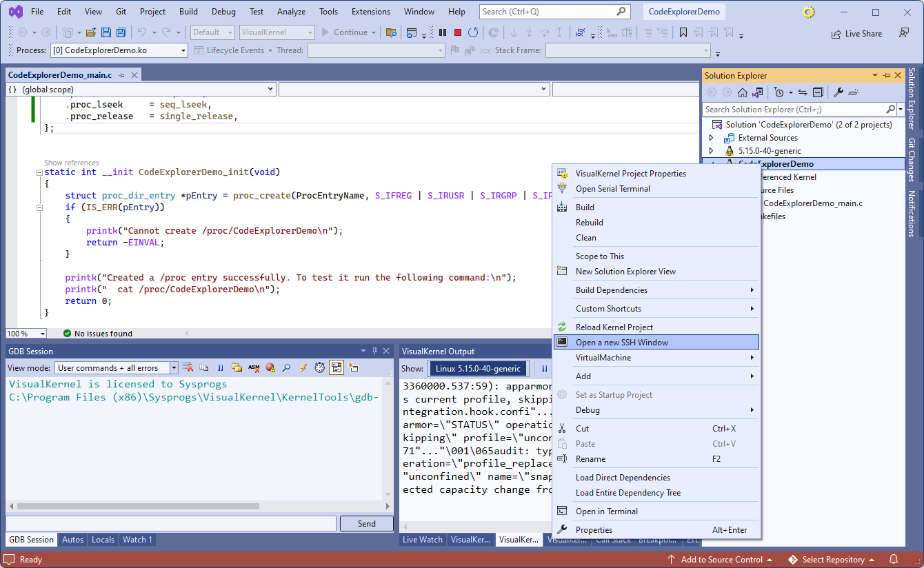Click the GDB command input field

pos(171,524)
